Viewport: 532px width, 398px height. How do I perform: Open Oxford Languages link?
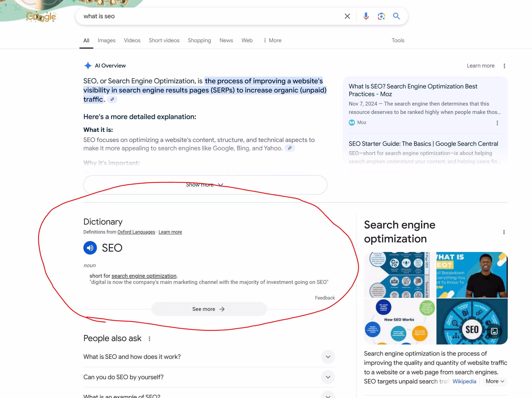click(x=136, y=232)
